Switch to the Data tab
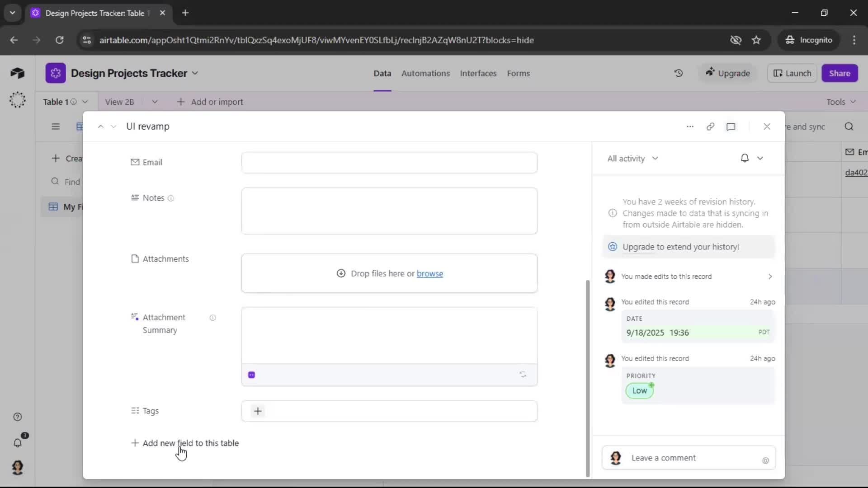 382,73
